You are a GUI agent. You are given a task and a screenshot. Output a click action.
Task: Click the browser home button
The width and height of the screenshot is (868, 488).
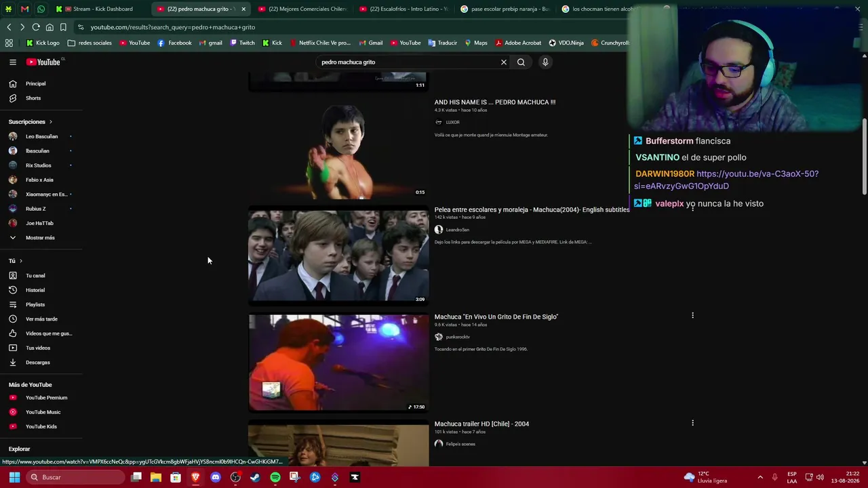coord(50,27)
